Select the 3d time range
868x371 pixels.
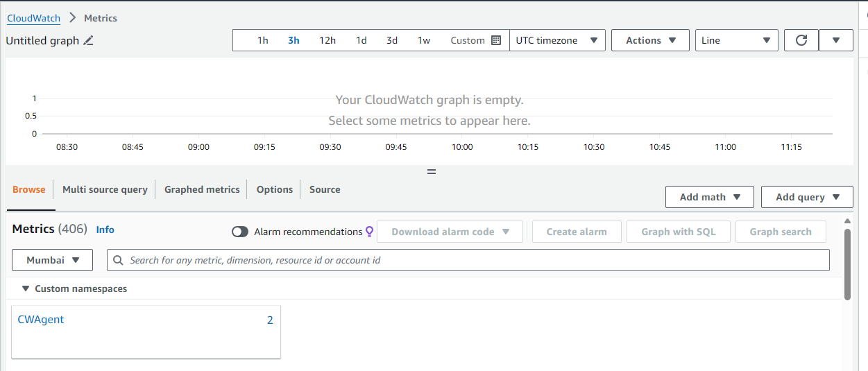click(x=392, y=40)
